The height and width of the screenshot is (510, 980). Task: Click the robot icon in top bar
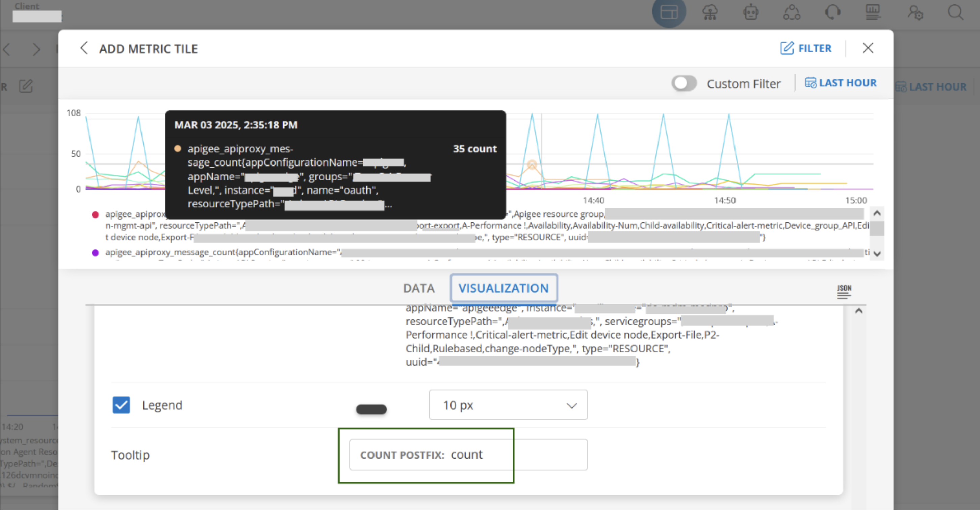751,12
